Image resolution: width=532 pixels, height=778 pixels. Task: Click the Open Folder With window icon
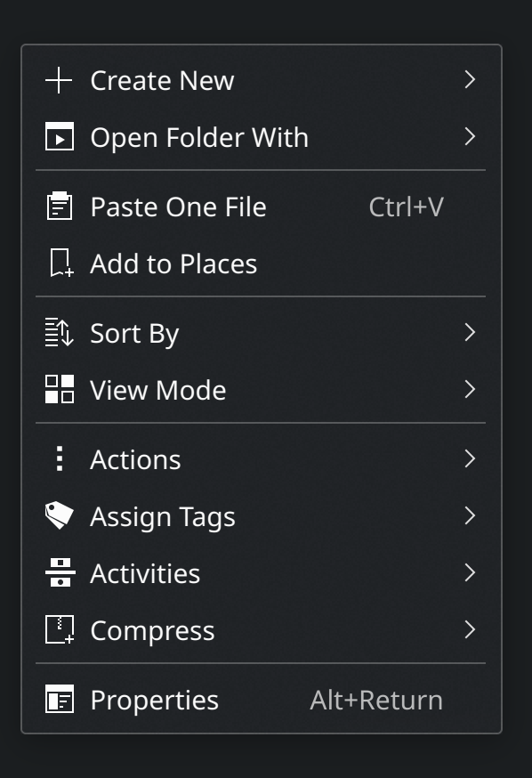click(60, 136)
